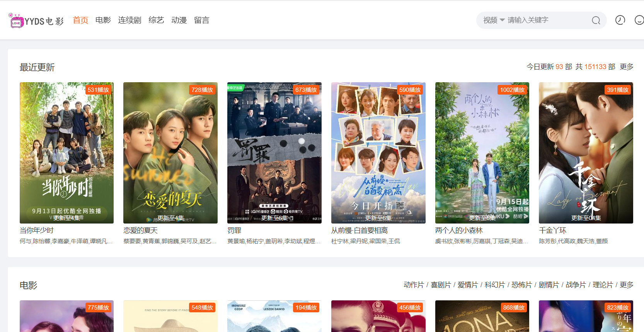This screenshot has height=332, width=644.
Task: Click cast line starting with 何与,陈怡馨
Action: pos(66,241)
